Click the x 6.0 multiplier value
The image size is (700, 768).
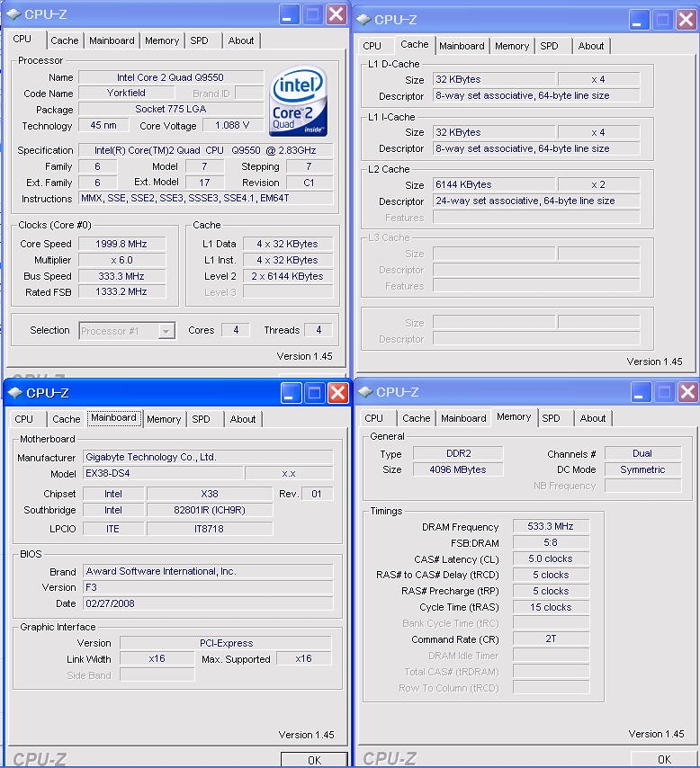pyautogui.click(x=121, y=260)
